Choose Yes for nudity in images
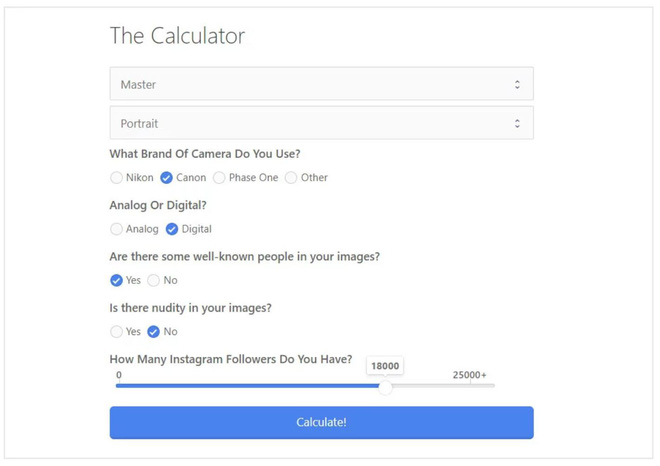660x466 pixels. pos(116,332)
